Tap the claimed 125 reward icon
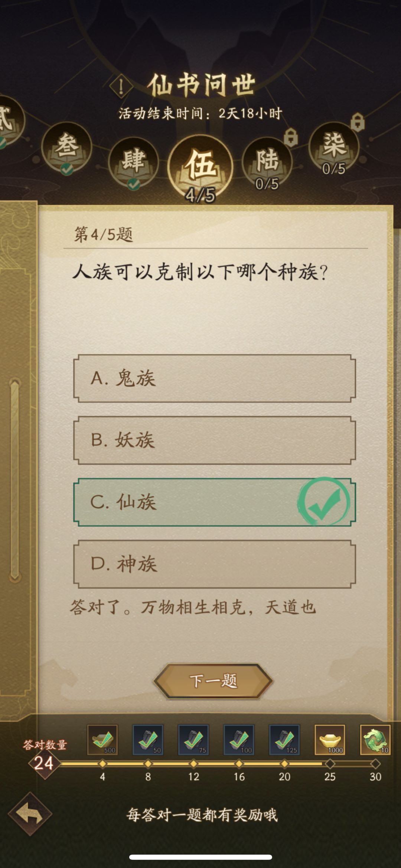The image size is (401, 868). (x=284, y=740)
